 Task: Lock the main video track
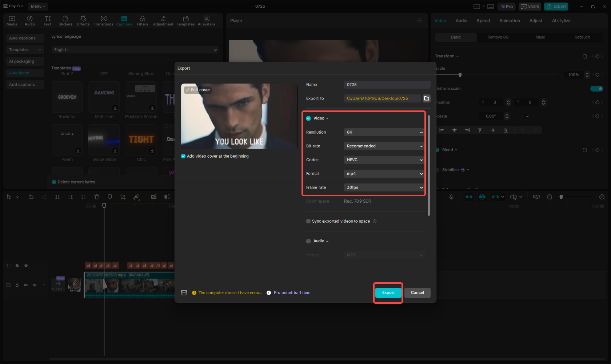click(x=17, y=285)
